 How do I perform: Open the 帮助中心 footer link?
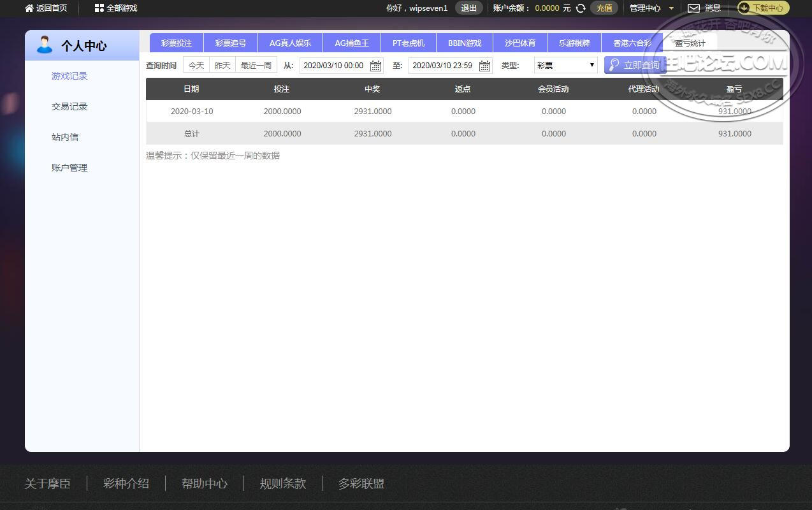[x=205, y=484]
